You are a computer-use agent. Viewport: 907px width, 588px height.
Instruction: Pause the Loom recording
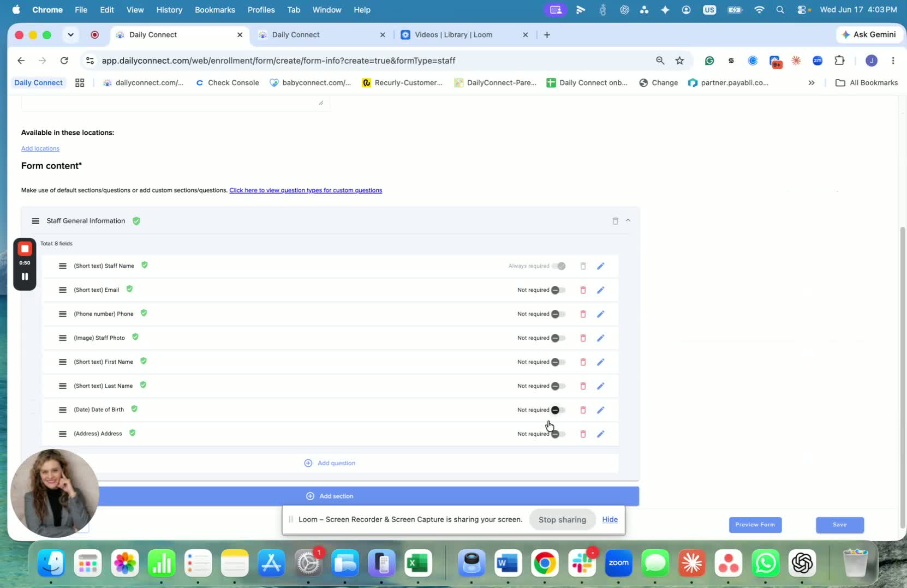(25, 277)
